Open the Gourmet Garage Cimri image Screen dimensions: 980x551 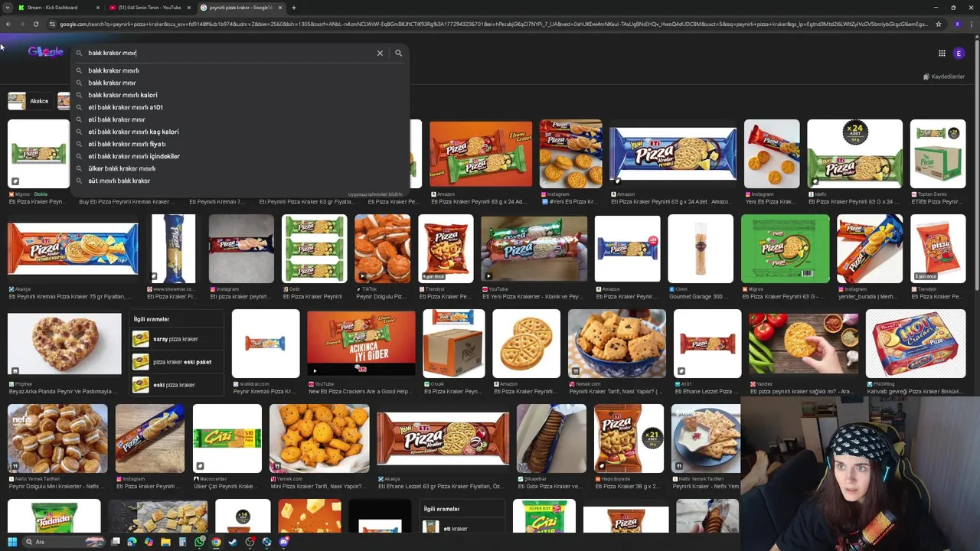(701, 249)
